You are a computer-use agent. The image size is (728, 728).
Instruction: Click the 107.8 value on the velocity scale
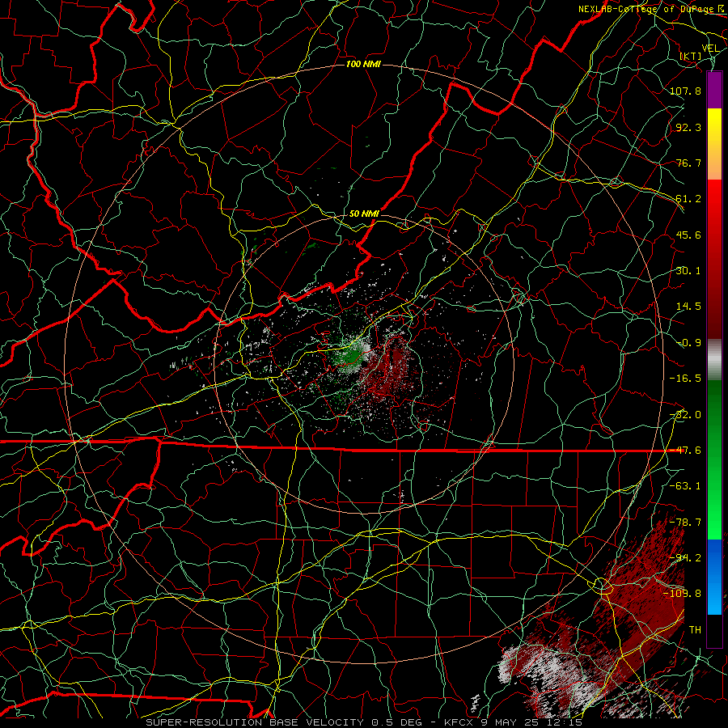click(685, 91)
